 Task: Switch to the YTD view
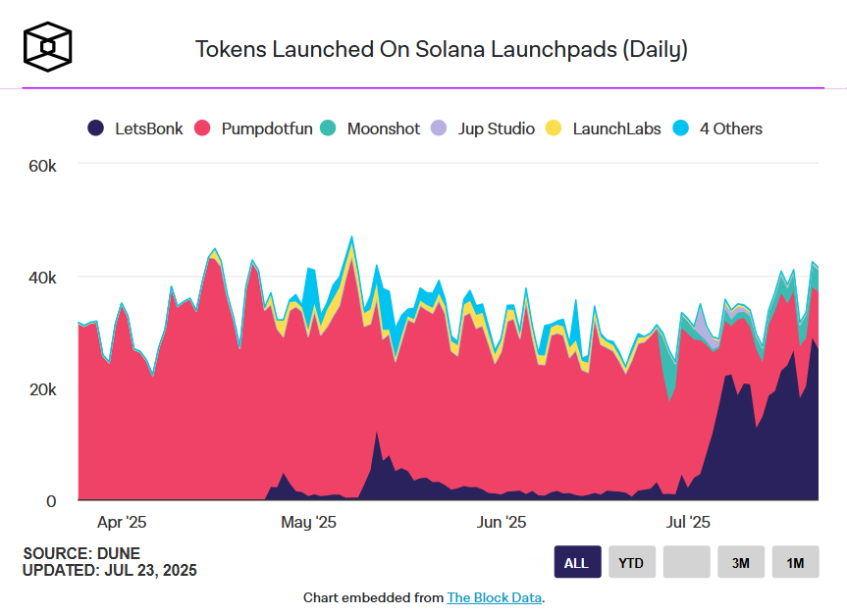click(631, 562)
